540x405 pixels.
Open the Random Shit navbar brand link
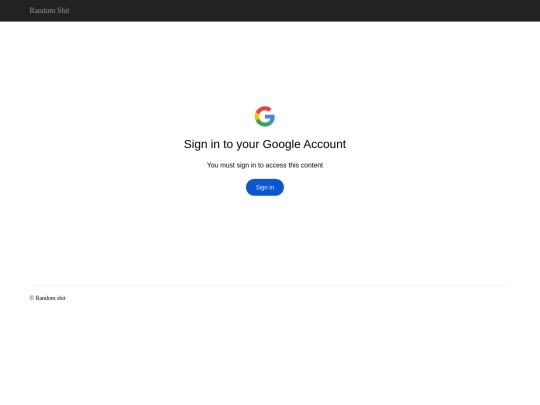[x=49, y=11]
